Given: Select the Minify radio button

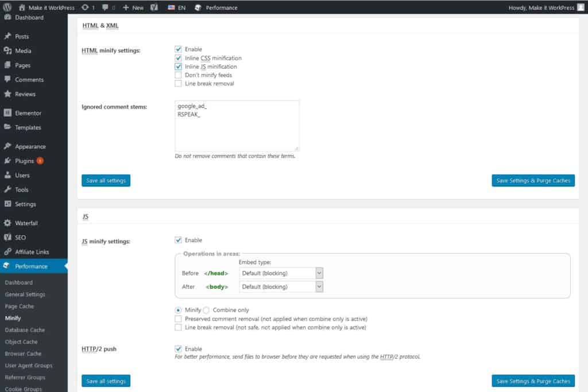Looking at the screenshot, I should coord(178,311).
